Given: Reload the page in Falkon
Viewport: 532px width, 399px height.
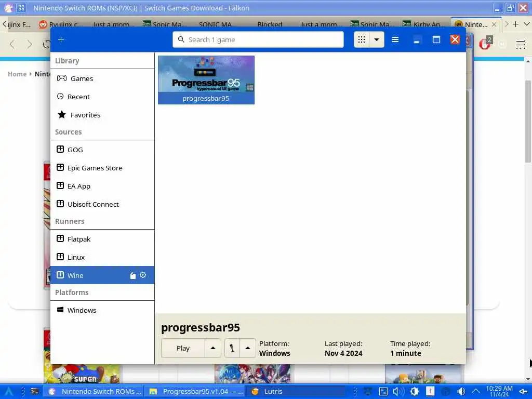Looking at the screenshot, I should click(46, 45).
